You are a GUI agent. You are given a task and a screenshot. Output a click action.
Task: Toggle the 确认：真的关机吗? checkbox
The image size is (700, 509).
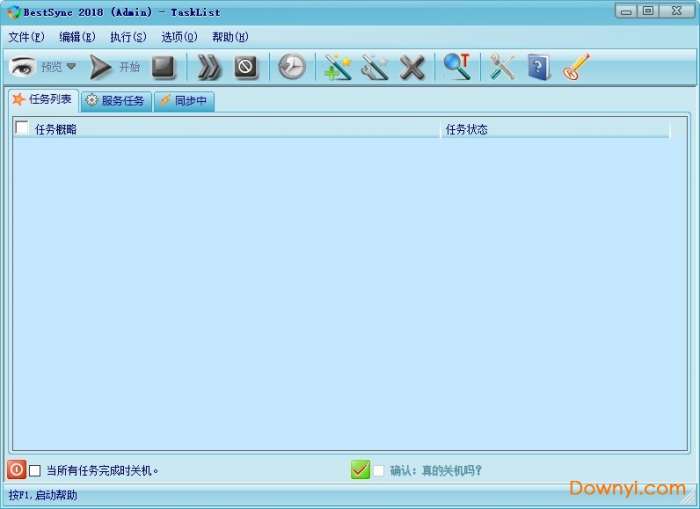379,471
